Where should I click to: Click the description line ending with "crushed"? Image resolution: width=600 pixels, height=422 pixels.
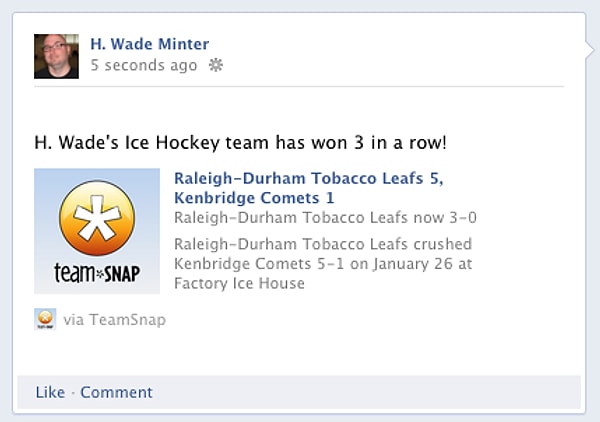[322, 244]
